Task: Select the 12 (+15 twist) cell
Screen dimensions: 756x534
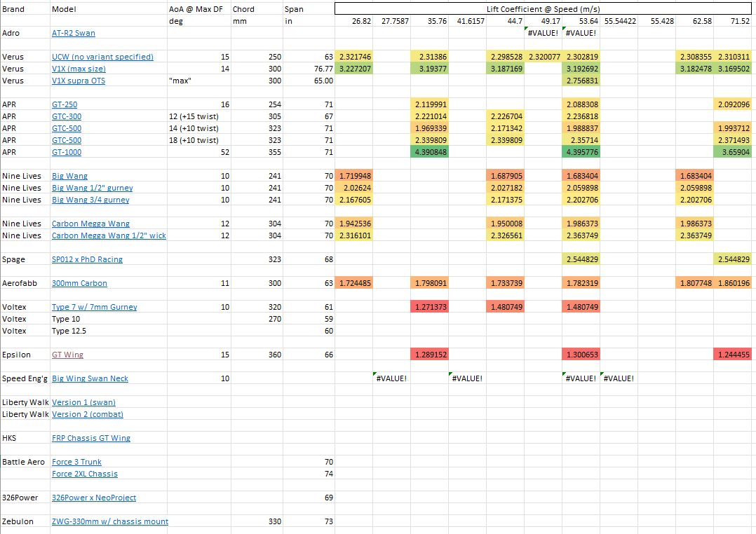Action: click(198, 116)
